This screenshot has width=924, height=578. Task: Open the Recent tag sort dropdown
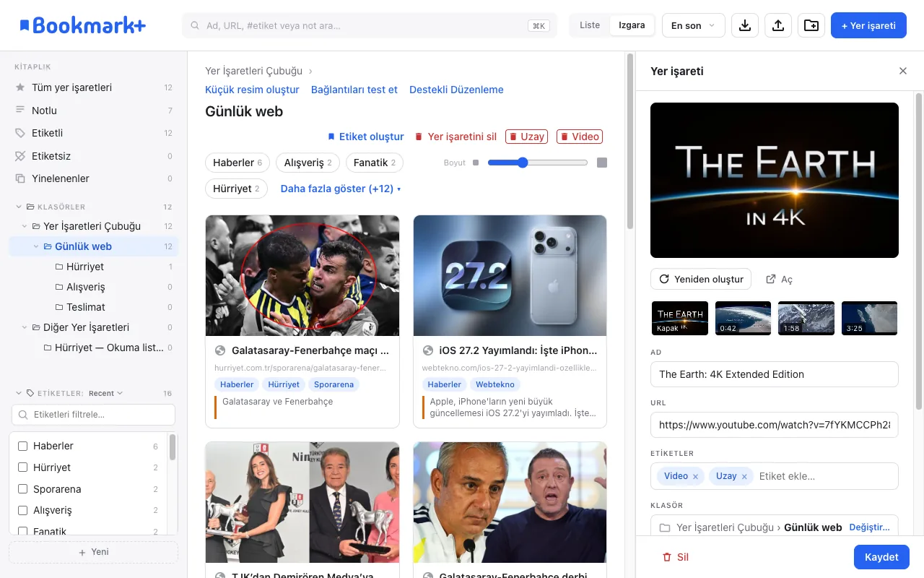[x=105, y=394]
